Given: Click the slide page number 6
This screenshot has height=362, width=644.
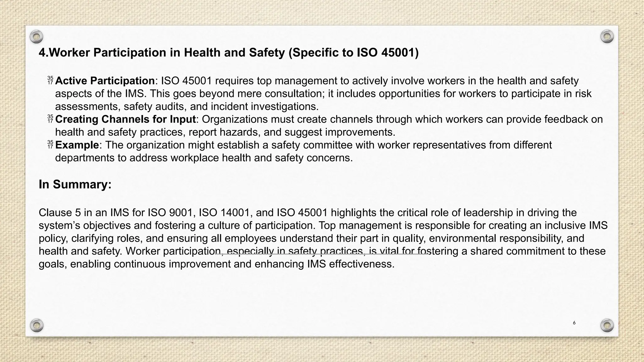Looking at the screenshot, I should tap(574, 323).
